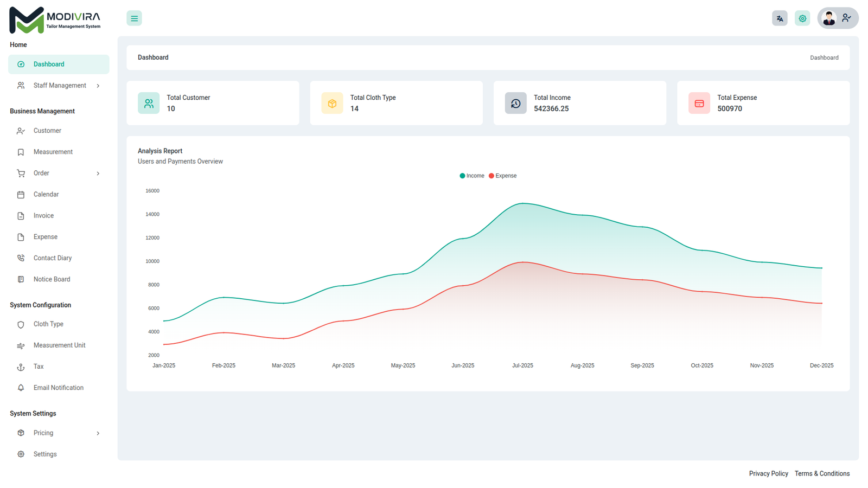Open the Privacy Policy link

(768, 473)
